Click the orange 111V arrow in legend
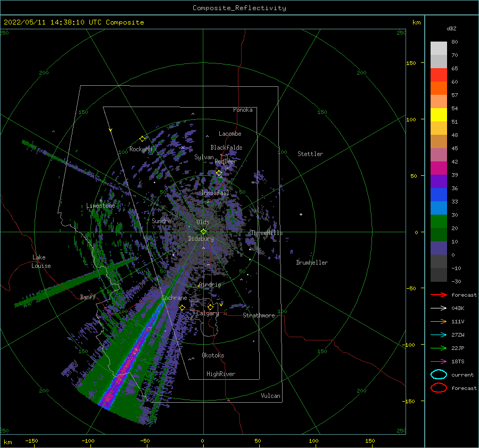This screenshot has height=448, width=479. coord(439,321)
